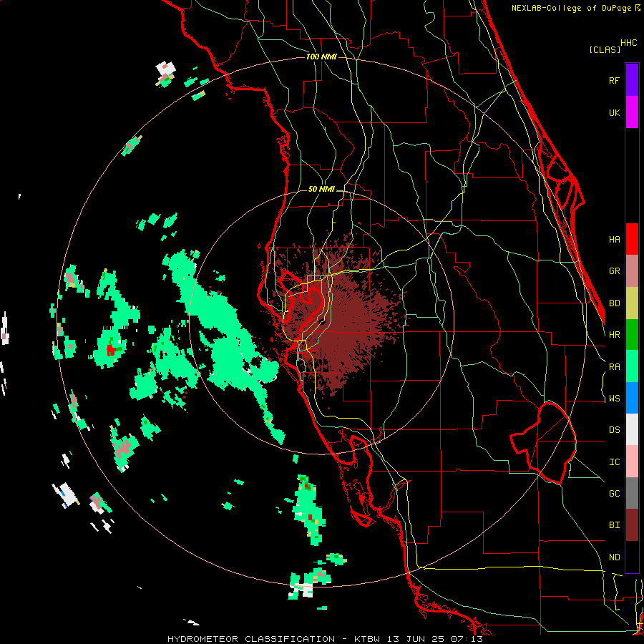The image size is (644, 644).
Task: Click the WS blue legend swatch
Action: point(632,398)
